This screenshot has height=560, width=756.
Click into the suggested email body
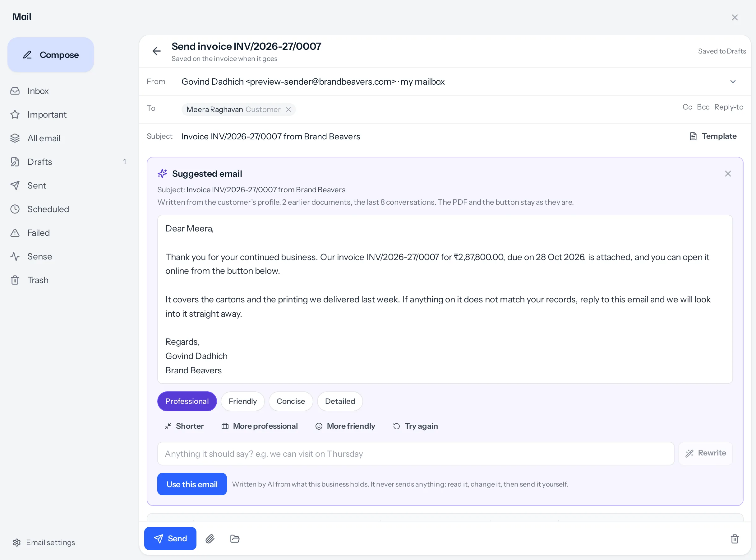coord(445,299)
